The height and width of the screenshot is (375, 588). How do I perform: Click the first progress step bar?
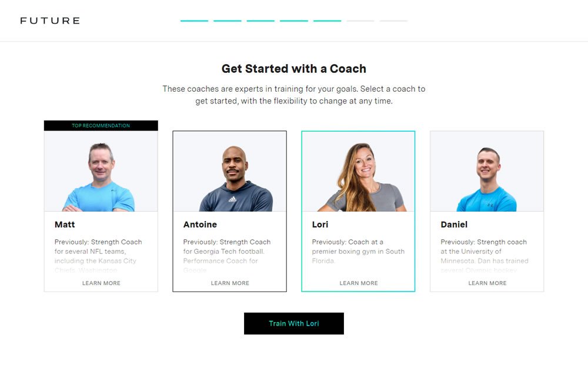[194, 21]
